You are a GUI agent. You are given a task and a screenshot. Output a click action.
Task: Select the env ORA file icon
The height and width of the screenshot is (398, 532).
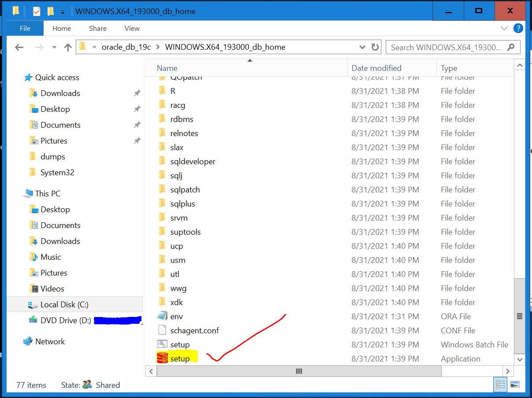tap(163, 316)
